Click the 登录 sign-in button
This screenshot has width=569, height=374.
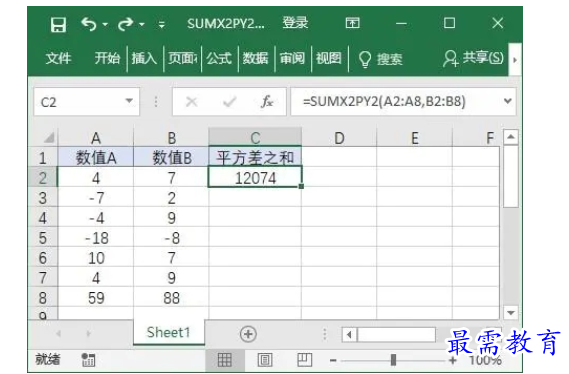[295, 23]
